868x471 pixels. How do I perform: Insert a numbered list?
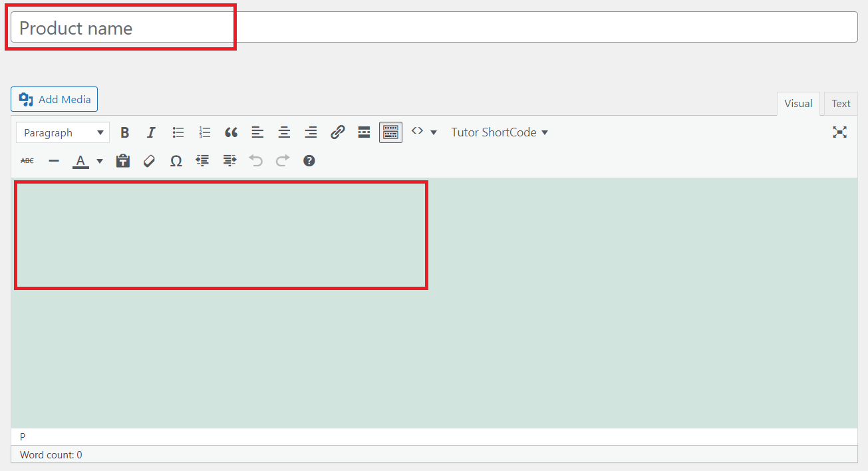(x=204, y=132)
